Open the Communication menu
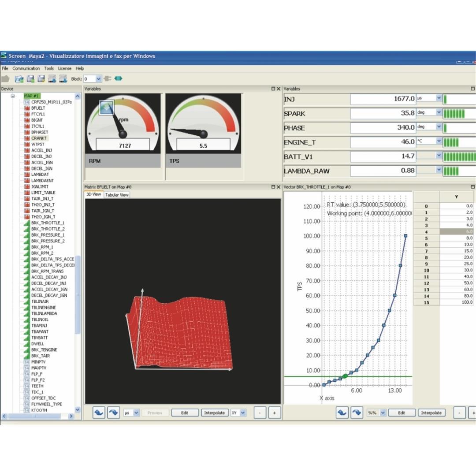476x476 pixels. point(26,68)
